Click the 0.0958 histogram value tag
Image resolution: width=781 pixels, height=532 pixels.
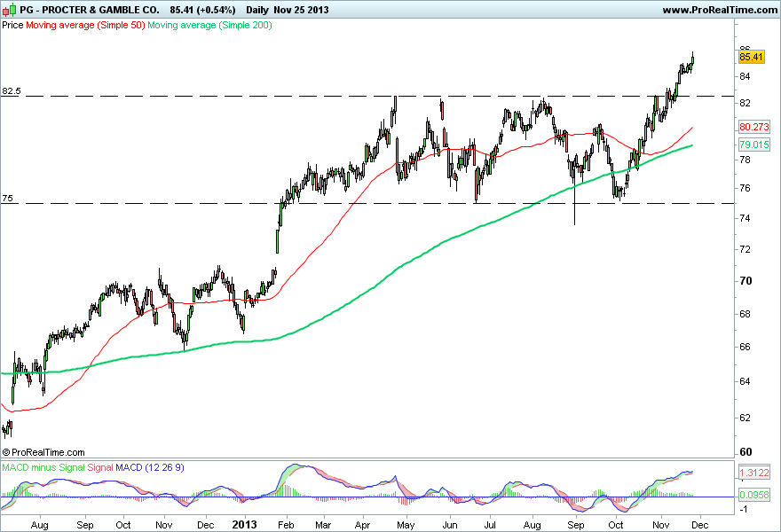(x=754, y=495)
